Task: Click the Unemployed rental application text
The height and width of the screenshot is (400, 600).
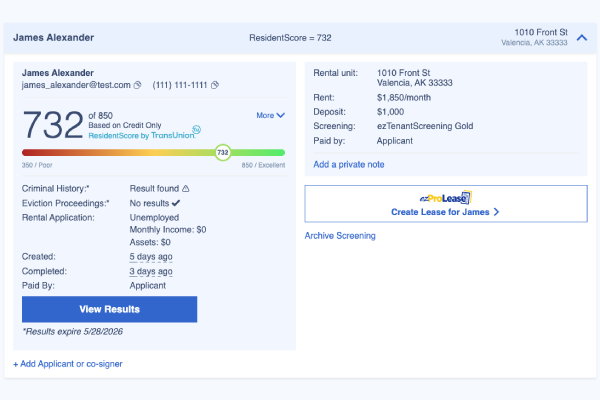Action: coord(154,217)
